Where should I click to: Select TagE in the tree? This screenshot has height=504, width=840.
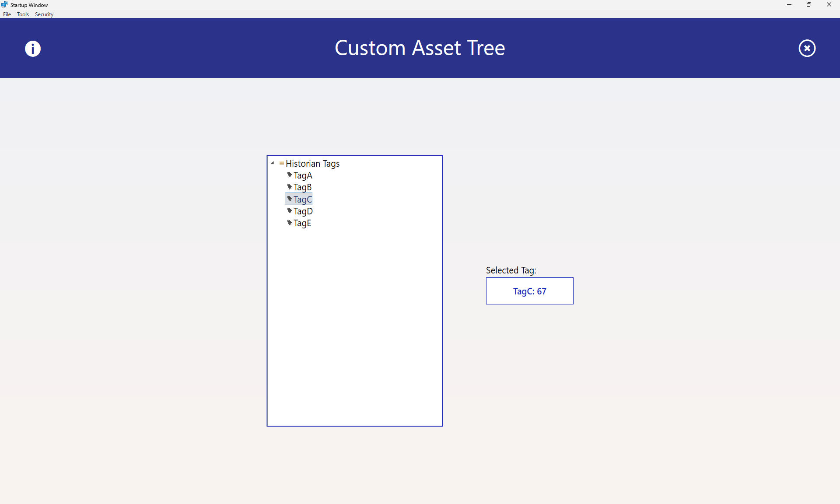[302, 223]
